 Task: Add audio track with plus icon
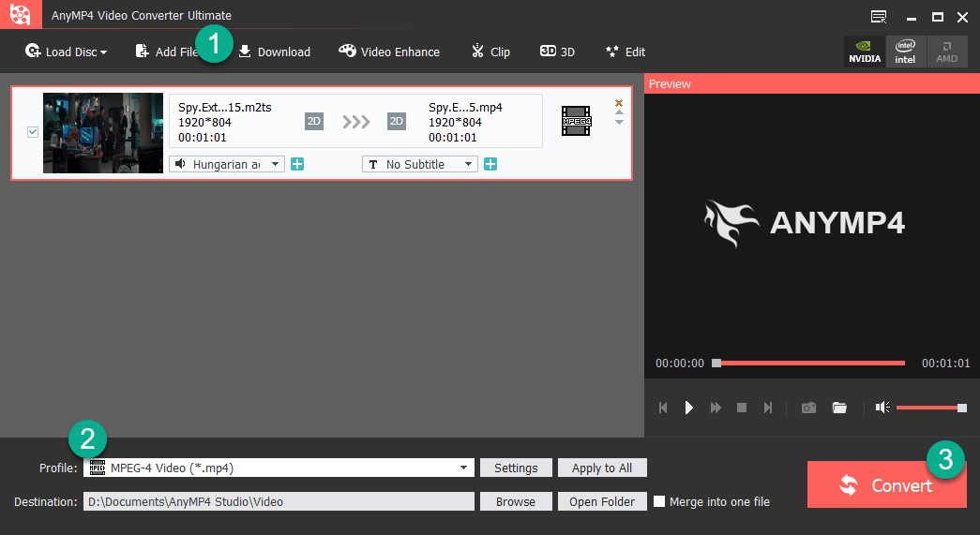tap(297, 164)
